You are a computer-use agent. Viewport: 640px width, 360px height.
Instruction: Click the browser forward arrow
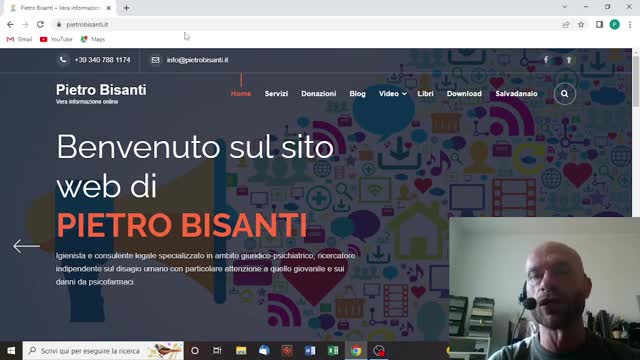pos(25,24)
